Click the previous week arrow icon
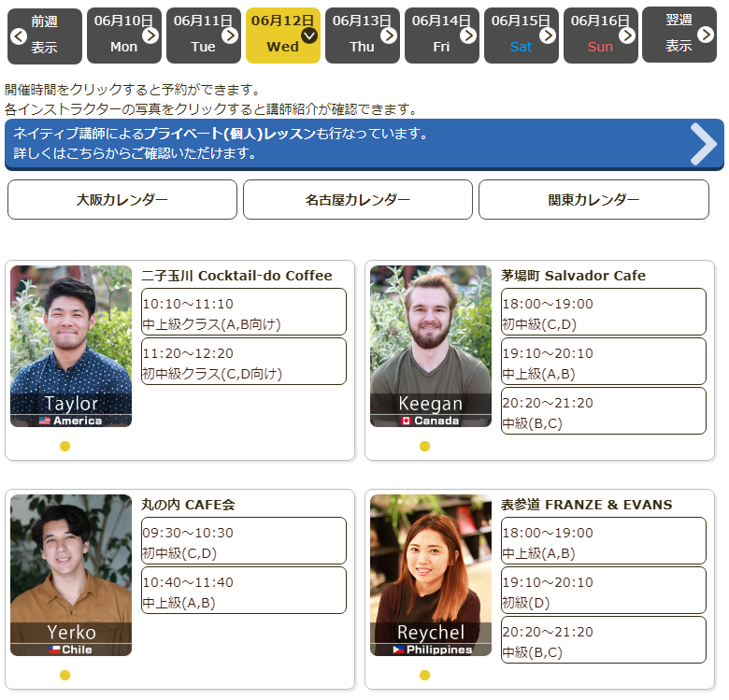 tap(18, 36)
